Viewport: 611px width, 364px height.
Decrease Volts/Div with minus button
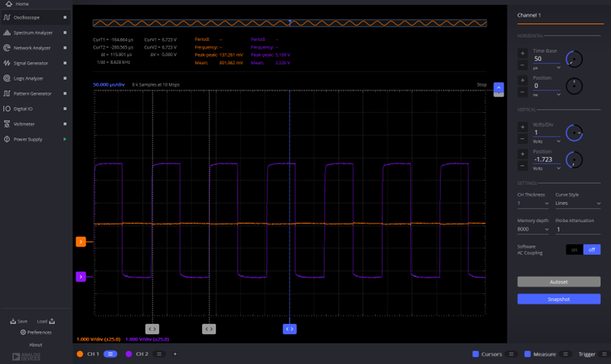pyautogui.click(x=523, y=138)
